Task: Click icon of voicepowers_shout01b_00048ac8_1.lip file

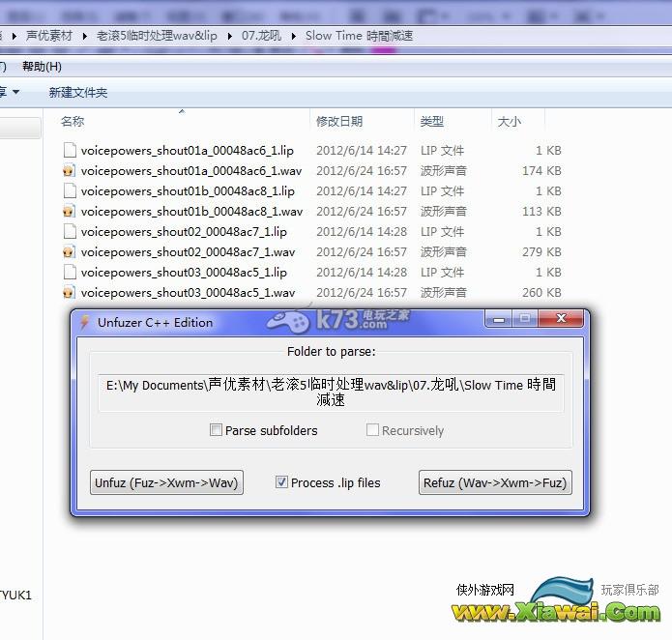Action: [x=70, y=191]
